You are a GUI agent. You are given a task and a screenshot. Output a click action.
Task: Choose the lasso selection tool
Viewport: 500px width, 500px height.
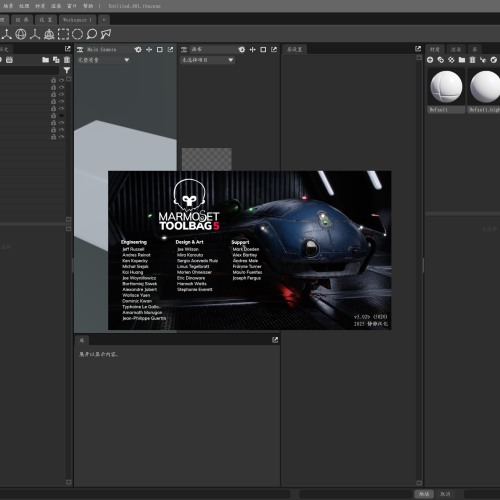click(92, 34)
